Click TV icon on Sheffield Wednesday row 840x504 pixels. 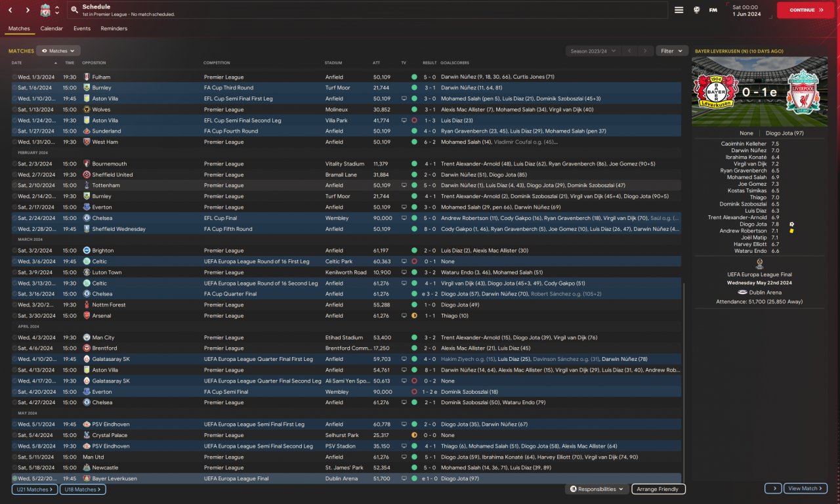pyautogui.click(x=404, y=229)
